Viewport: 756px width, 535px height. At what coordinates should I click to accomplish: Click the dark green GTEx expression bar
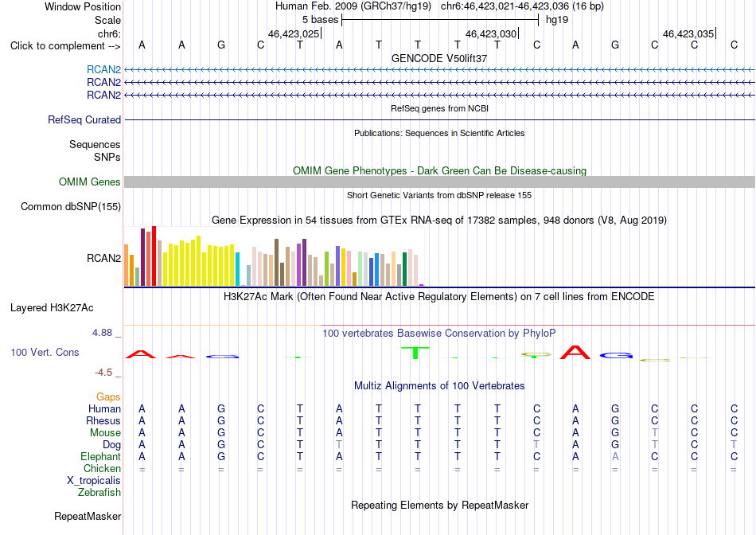coord(404,269)
